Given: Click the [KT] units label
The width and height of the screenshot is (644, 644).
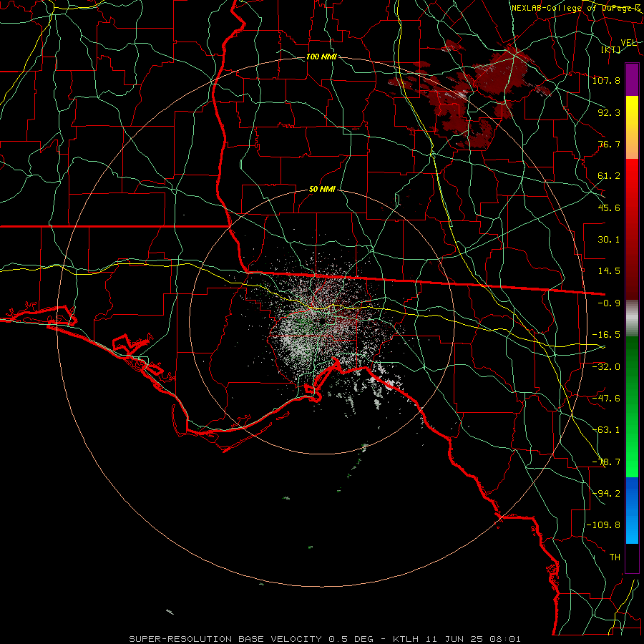Looking at the screenshot, I should (611, 49).
